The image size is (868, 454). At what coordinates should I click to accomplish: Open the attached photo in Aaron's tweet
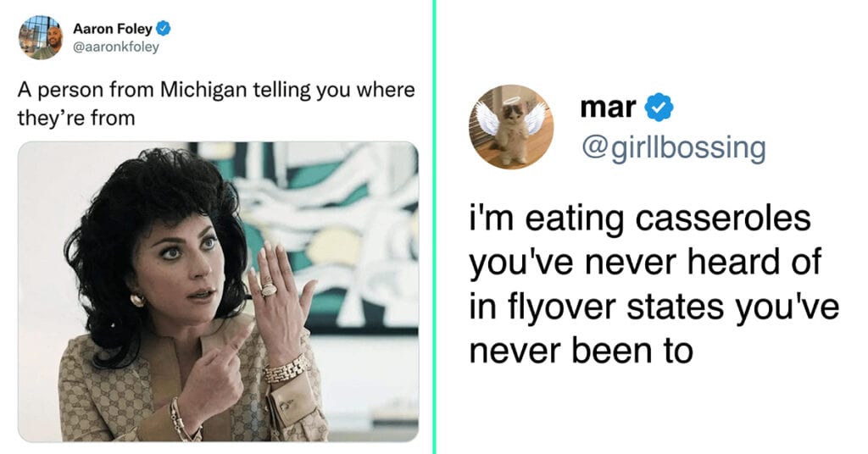click(x=218, y=291)
